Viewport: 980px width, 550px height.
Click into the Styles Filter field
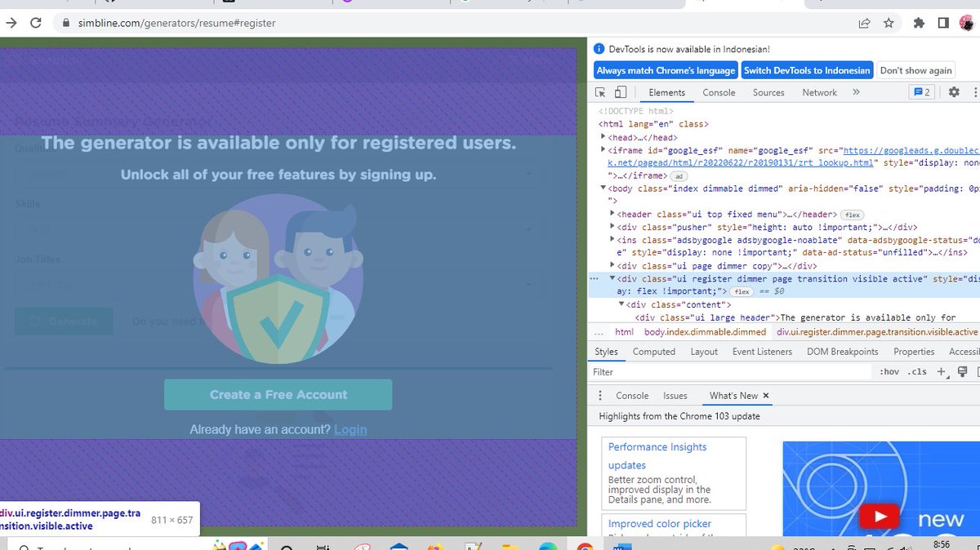point(731,372)
